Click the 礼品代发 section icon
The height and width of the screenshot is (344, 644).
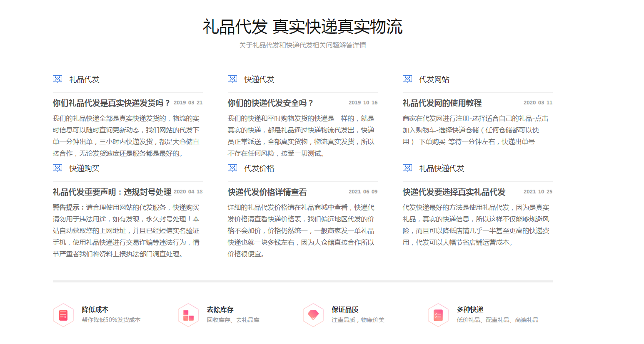[x=57, y=79]
